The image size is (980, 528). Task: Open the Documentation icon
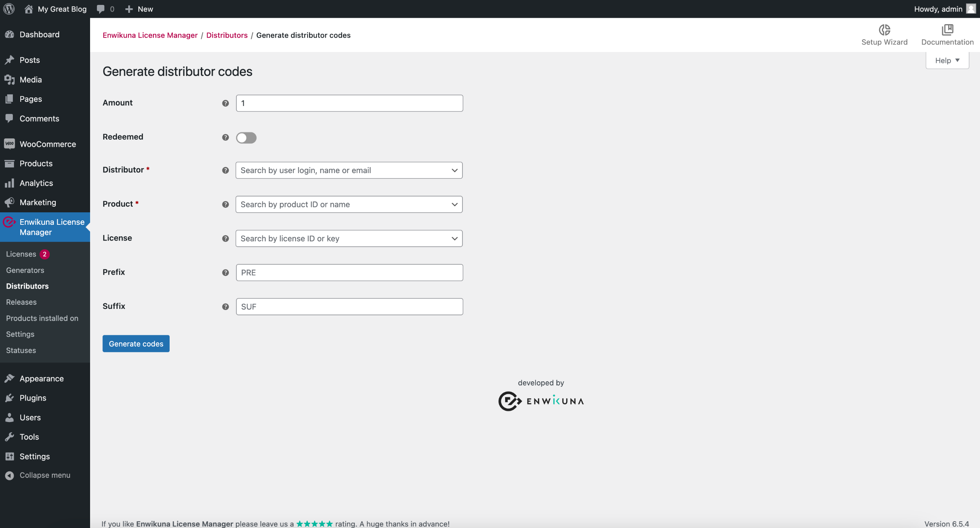947,29
